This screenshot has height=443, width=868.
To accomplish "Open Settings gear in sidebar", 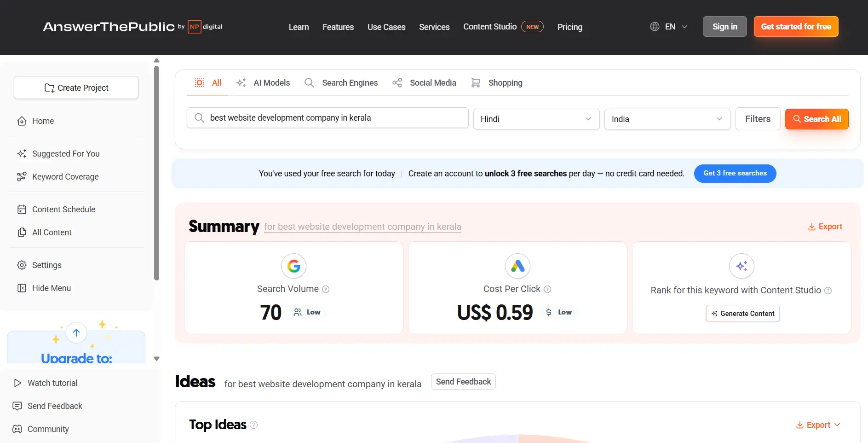I will click(22, 265).
